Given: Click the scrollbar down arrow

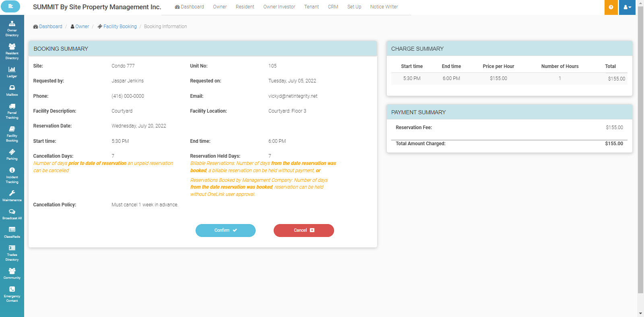Looking at the screenshot, I should 640,313.
